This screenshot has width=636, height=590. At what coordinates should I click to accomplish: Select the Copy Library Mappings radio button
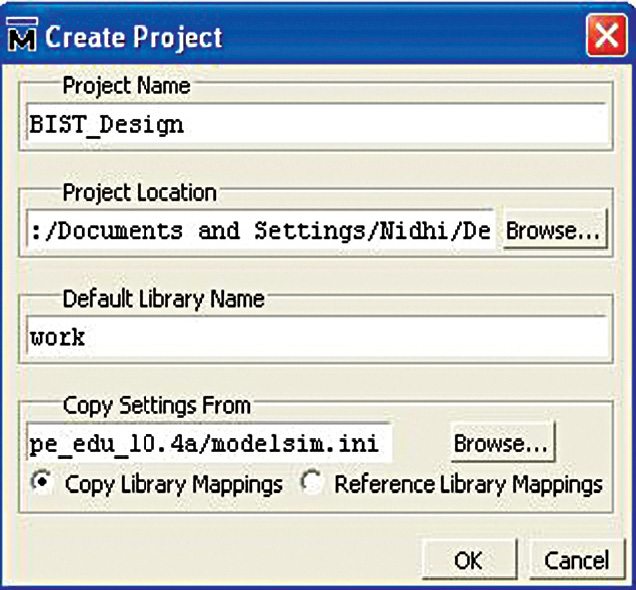pyautogui.click(x=42, y=483)
